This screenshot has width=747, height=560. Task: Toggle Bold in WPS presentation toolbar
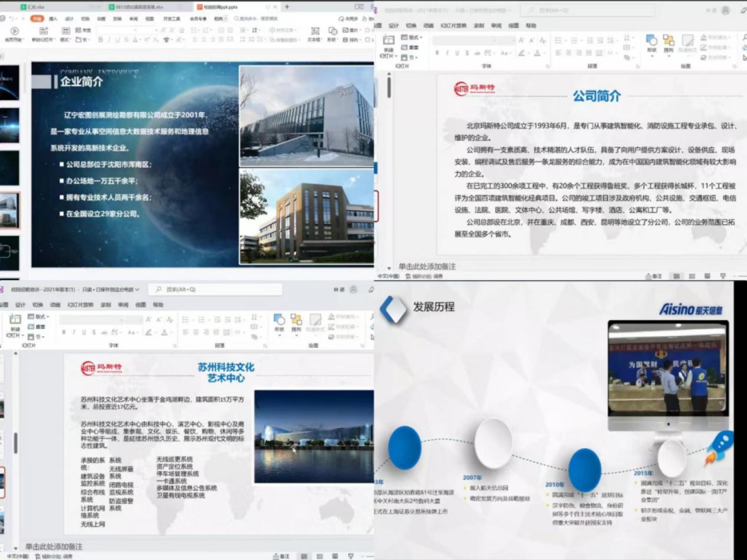click(x=100, y=39)
